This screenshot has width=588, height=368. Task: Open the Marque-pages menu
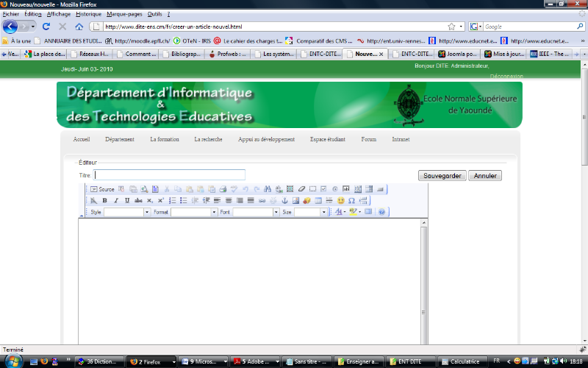pyautogui.click(x=123, y=14)
